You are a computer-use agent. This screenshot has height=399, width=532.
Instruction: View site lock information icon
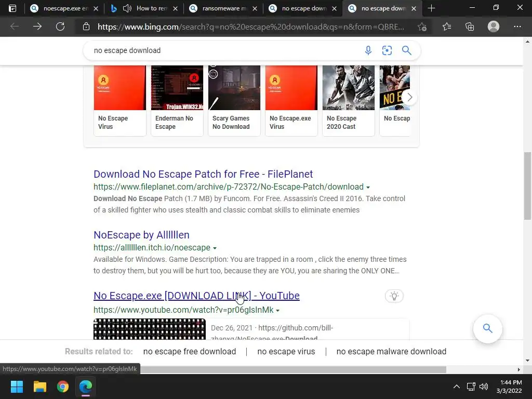click(x=86, y=26)
